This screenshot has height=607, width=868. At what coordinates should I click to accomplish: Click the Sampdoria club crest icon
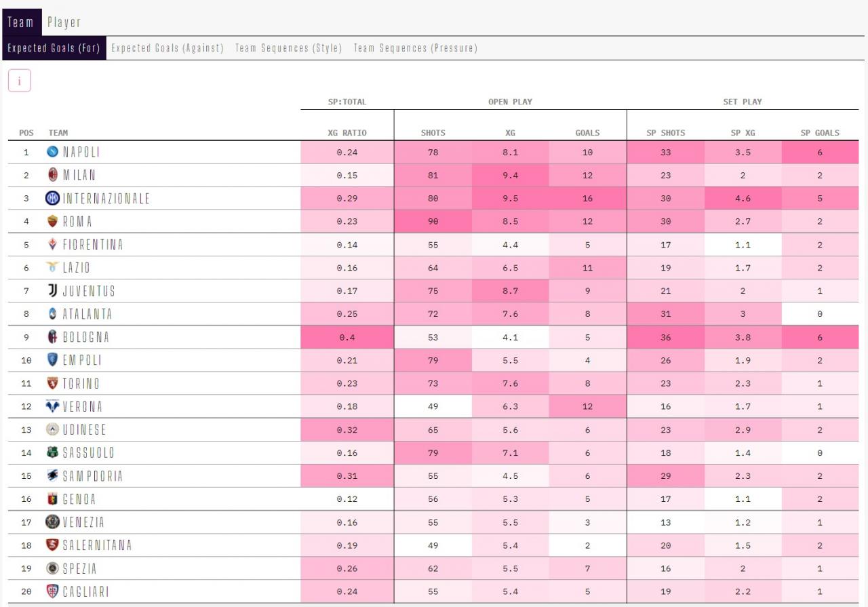tap(52, 475)
